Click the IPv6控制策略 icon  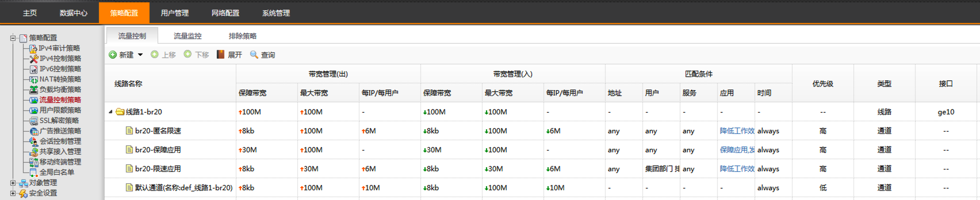pos(34,69)
